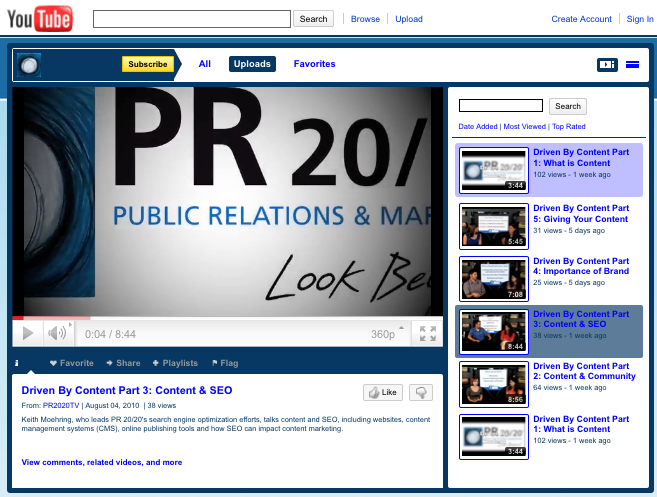Open the PR2020TV channel link
This screenshot has width=657, height=497.
[61, 405]
